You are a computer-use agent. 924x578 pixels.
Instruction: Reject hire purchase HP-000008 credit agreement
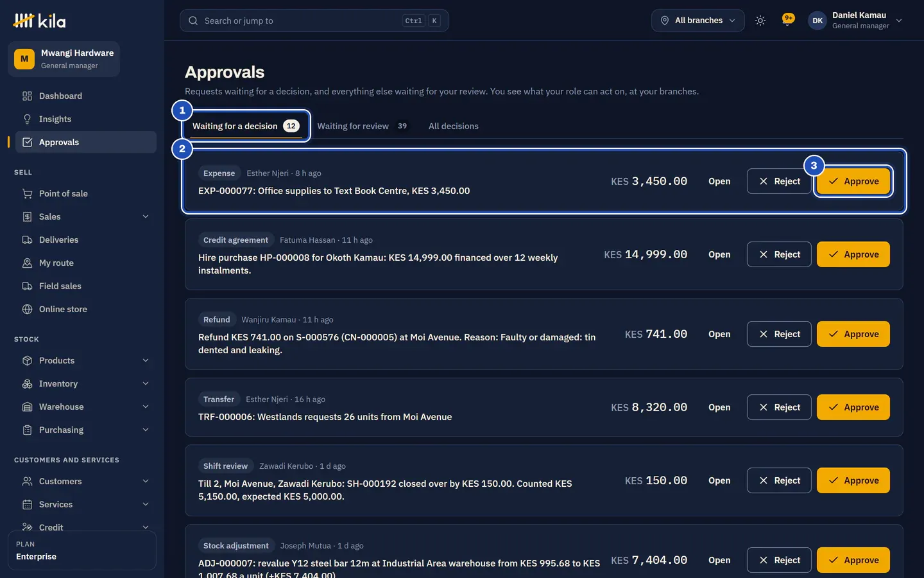[779, 254]
